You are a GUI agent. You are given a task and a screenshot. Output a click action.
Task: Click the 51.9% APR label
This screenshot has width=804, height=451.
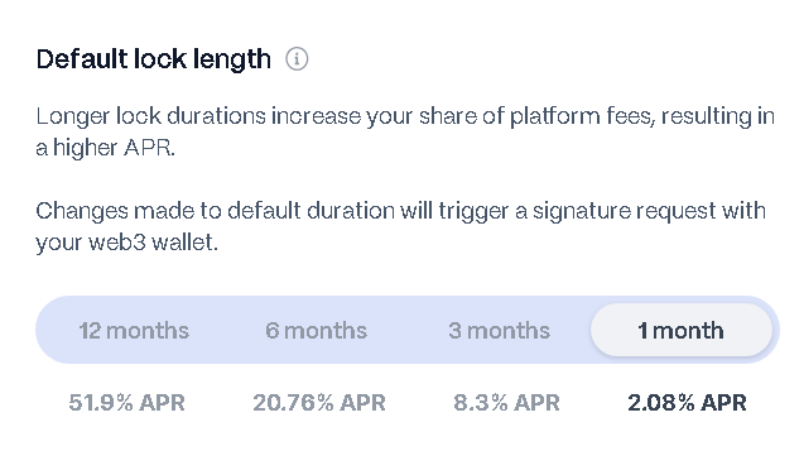(127, 402)
